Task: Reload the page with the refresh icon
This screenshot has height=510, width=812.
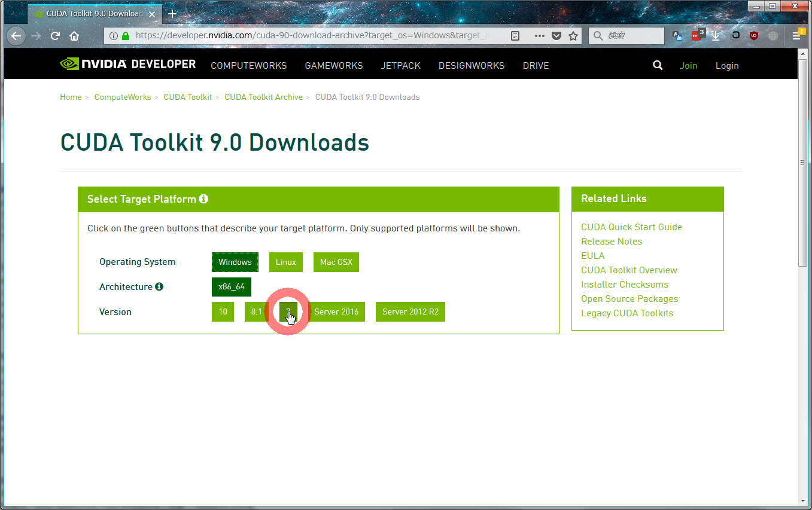Action: [x=55, y=36]
